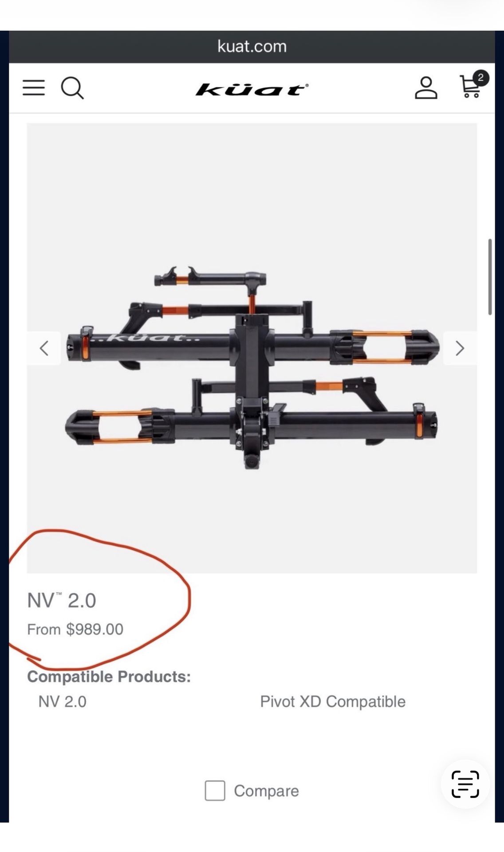Open the search magnifier icon
504x852 pixels.
72,88
